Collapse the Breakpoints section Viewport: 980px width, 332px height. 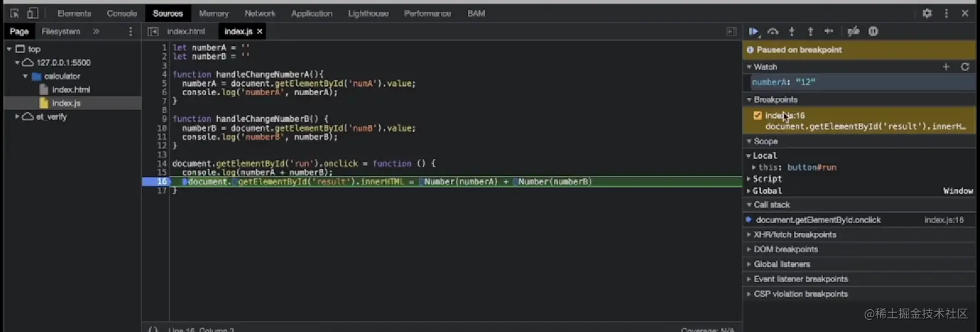(x=749, y=100)
